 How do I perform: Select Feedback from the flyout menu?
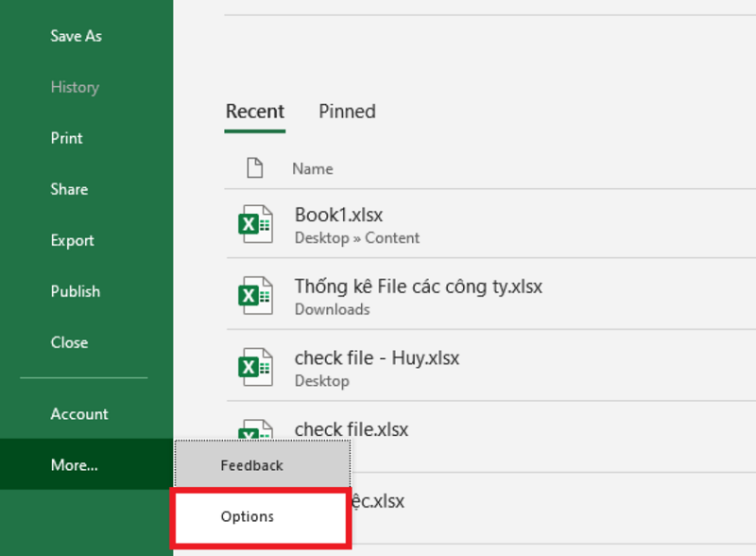[251, 465]
